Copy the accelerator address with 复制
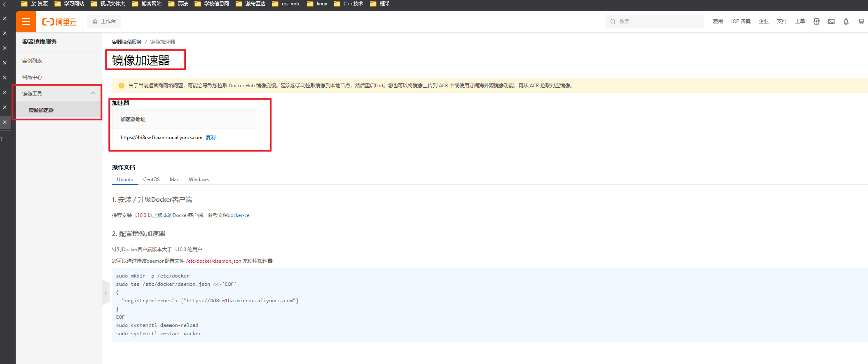868x364 pixels. (211, 138)
